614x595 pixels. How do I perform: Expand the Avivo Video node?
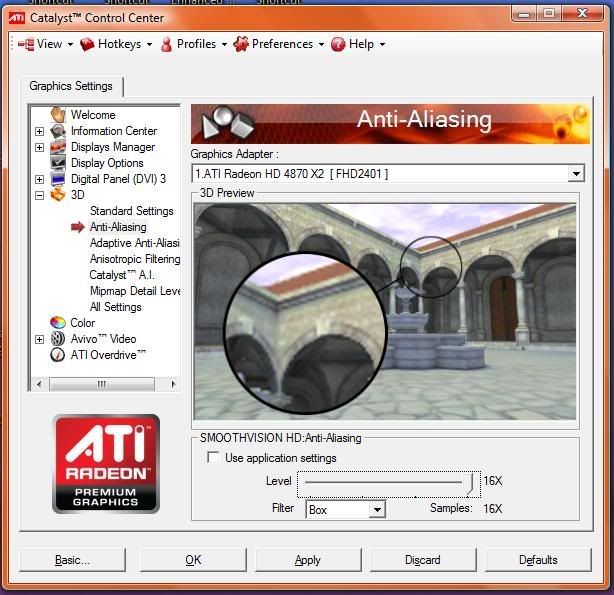(40, 339)
